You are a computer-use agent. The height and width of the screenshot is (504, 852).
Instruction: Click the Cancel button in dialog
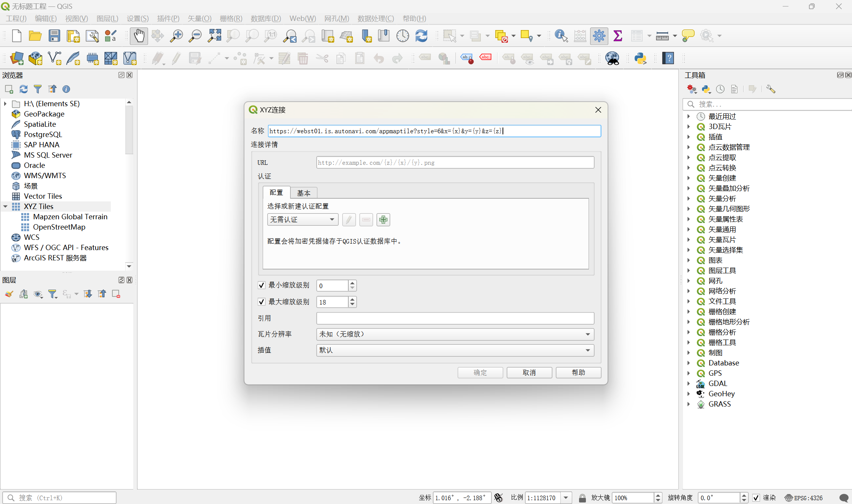tap(529, 372)
